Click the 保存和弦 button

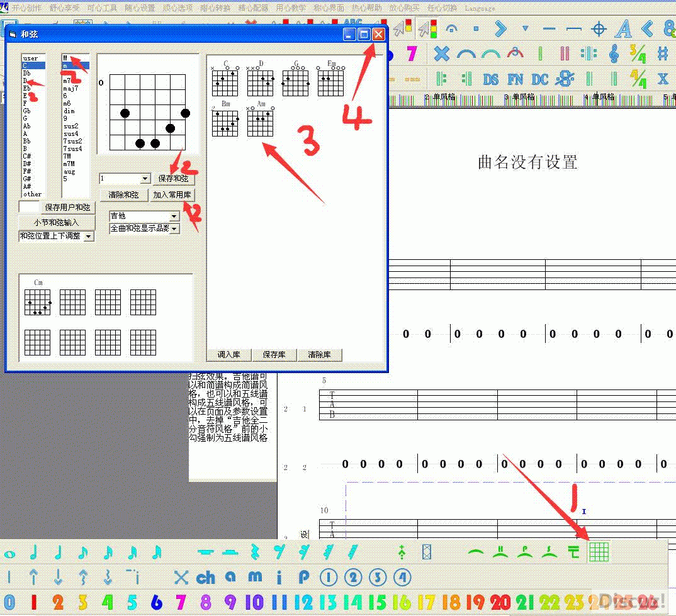pyautogui.click(x=173, y=179)
